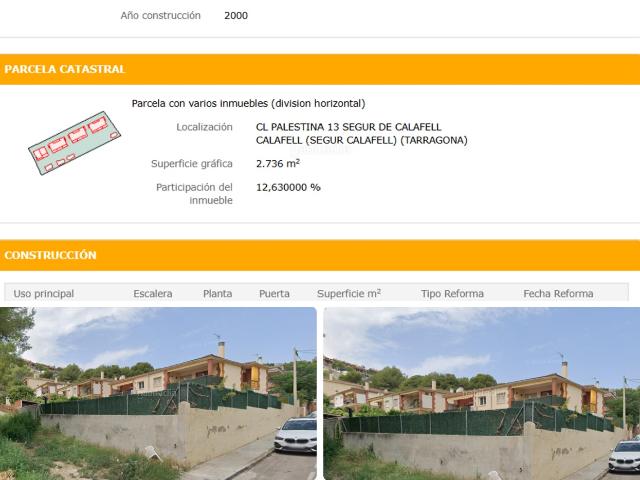The height and width of the screenshot is (480, 640).
Task: Click the CALAFELL (TARRAGONA) location line
Action: (x=362, y=140)
